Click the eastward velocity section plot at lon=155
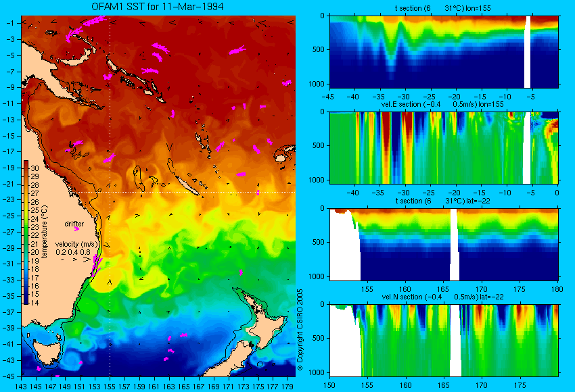Image resolution: width=575 pixels, height=392 pixels. click(x=444, y=147)
